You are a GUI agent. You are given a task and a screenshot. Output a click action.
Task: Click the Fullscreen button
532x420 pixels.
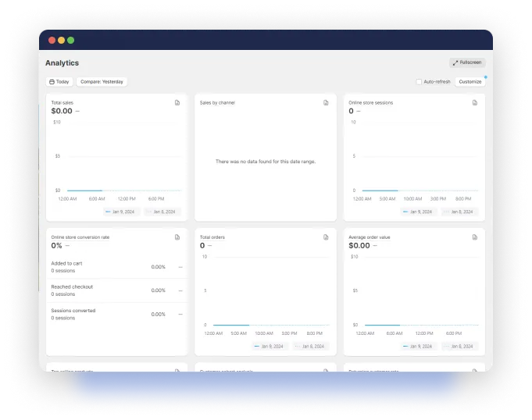click(x=467, y=62)
